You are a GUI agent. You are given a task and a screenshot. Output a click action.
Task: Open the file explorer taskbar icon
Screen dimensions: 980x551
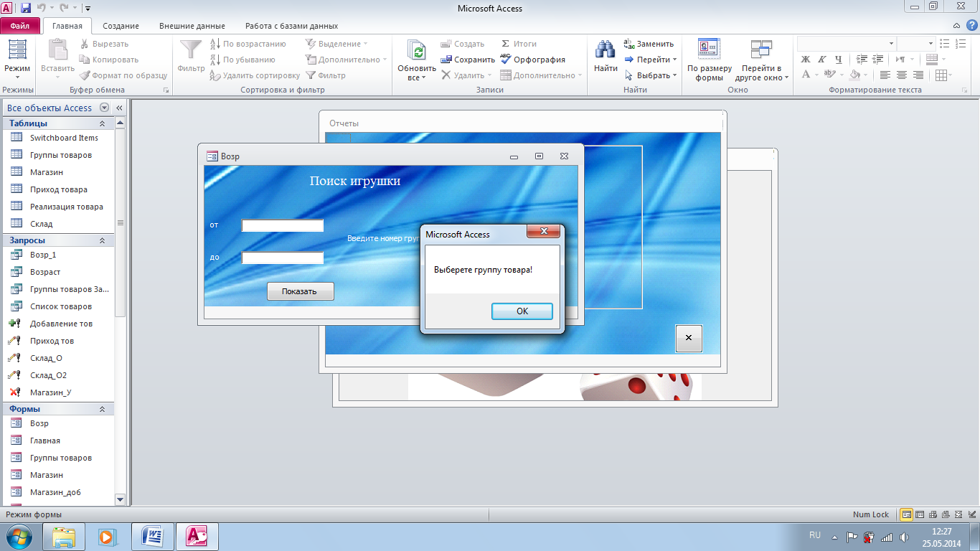[x=64, y=536]
